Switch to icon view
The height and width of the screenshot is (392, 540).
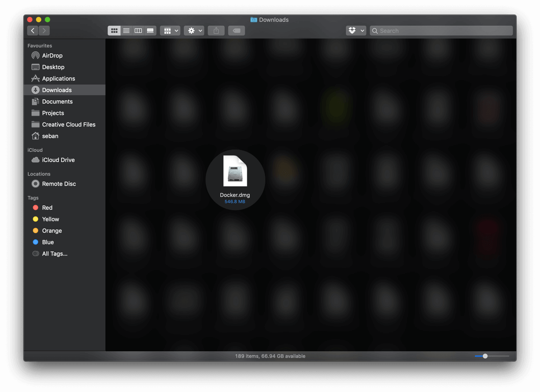(x=114, y=31)
